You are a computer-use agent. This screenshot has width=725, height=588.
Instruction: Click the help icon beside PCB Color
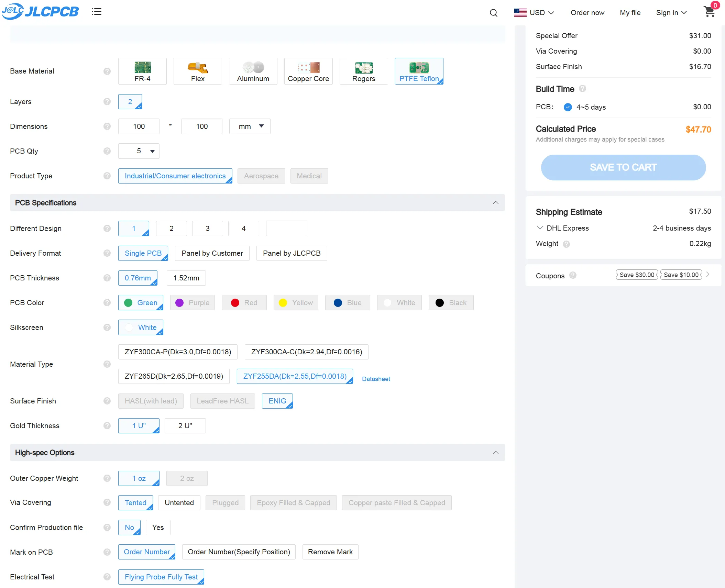[x=107, y=303]
